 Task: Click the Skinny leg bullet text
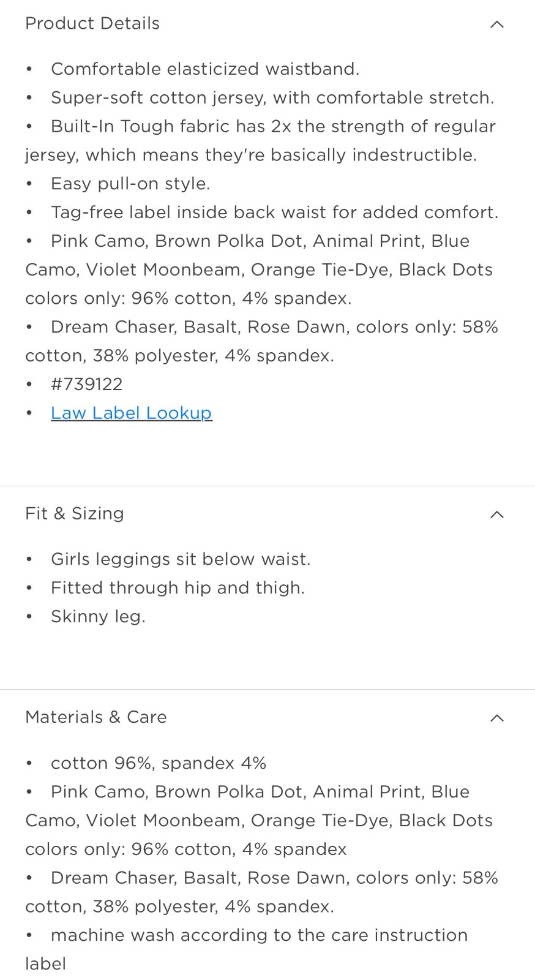coord(98,616)
